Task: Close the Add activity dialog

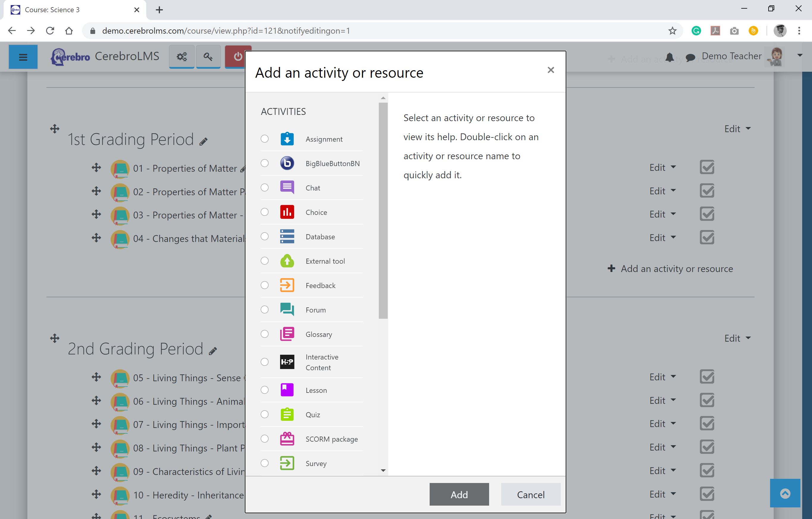Action: tap(551, 70)
